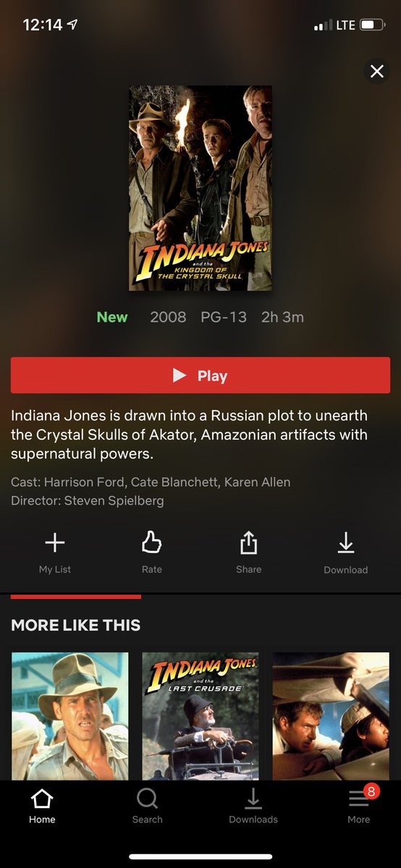Tap Director: Steven Spielberg text
The height and width of the screenshot is (868, 401).
tap(88, 501)
